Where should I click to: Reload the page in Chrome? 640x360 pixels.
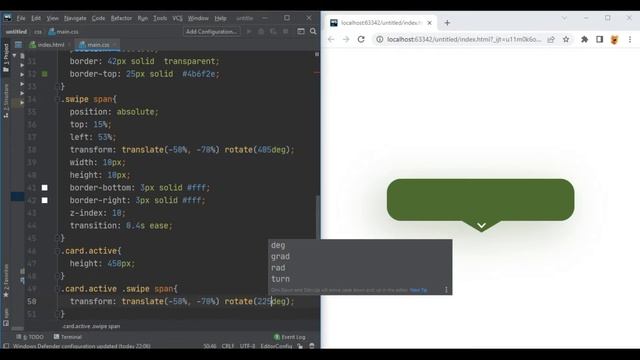361,40
